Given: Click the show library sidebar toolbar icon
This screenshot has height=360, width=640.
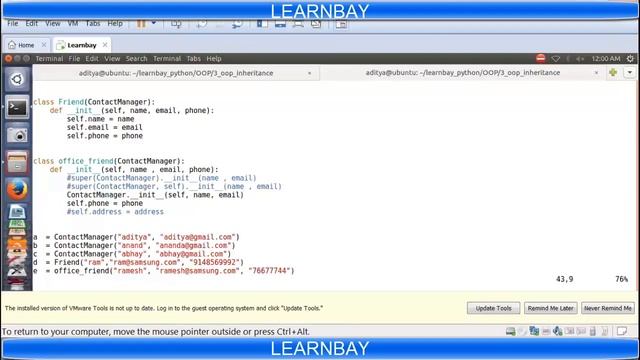Looking at the screenshot, I should click(x=262, y=24).
